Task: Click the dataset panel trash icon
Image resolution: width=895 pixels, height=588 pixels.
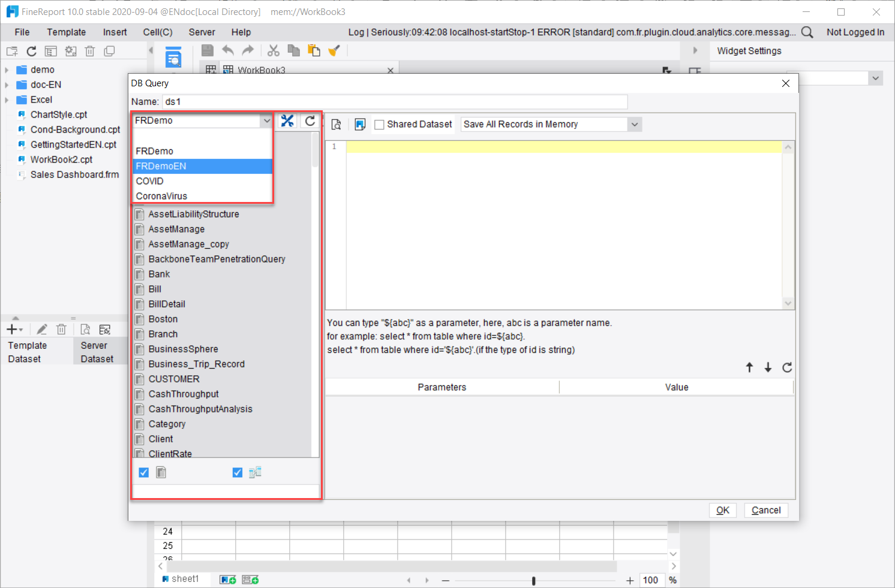Action: click(x=61, y=330)
